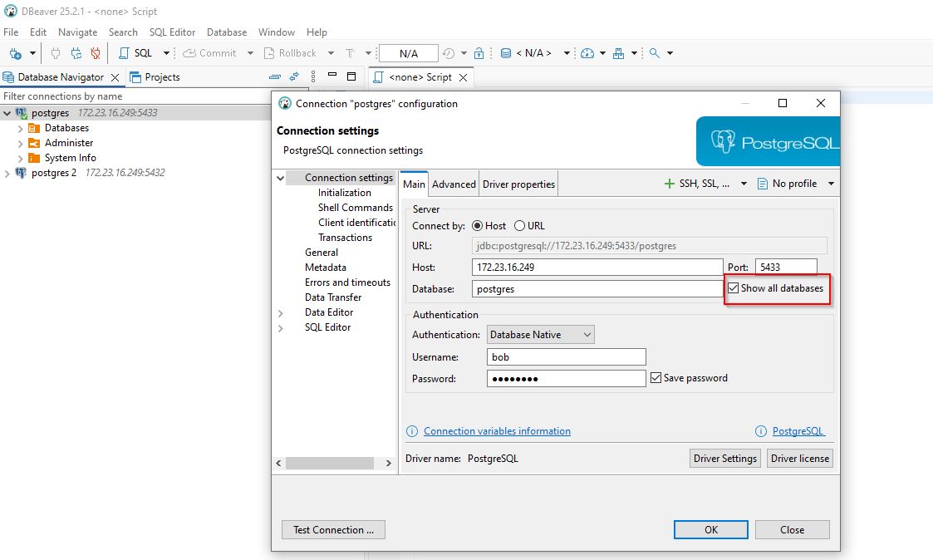933x560 pixels.
Task: Open Connection variables information link
Action: [497, 431]
